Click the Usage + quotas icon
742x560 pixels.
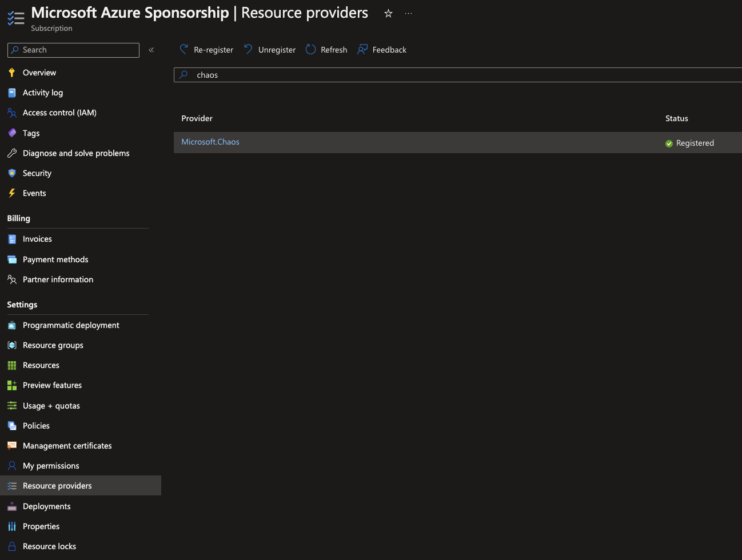point(12,406)
